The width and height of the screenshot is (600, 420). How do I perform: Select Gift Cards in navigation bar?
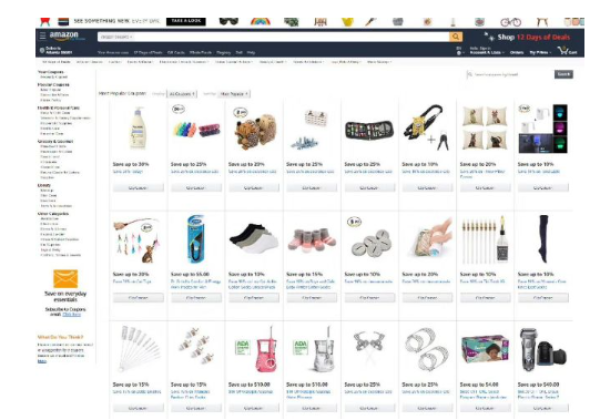click(x=176, y=52)
